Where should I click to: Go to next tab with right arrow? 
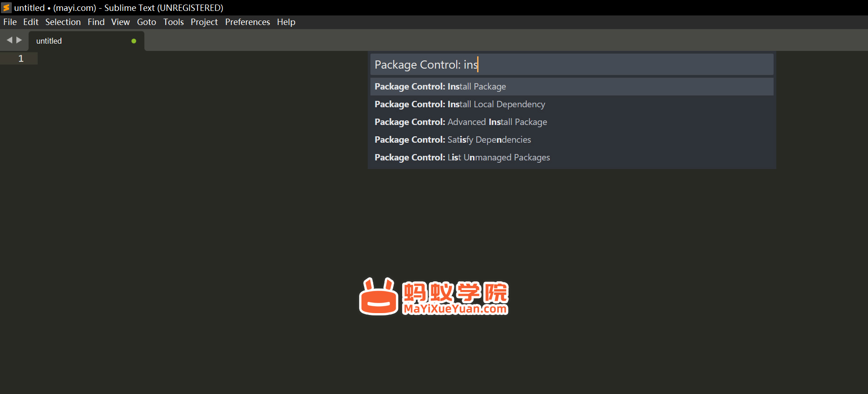tap(19, 40)
